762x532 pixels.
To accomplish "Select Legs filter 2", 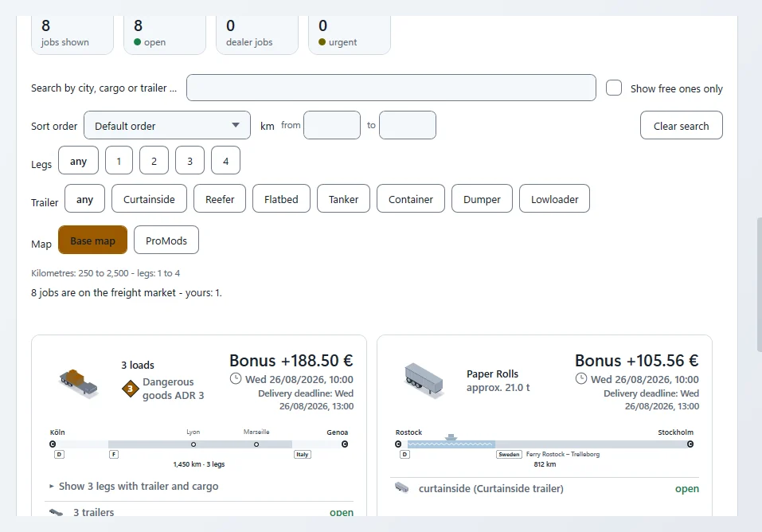I will (154, 160).
